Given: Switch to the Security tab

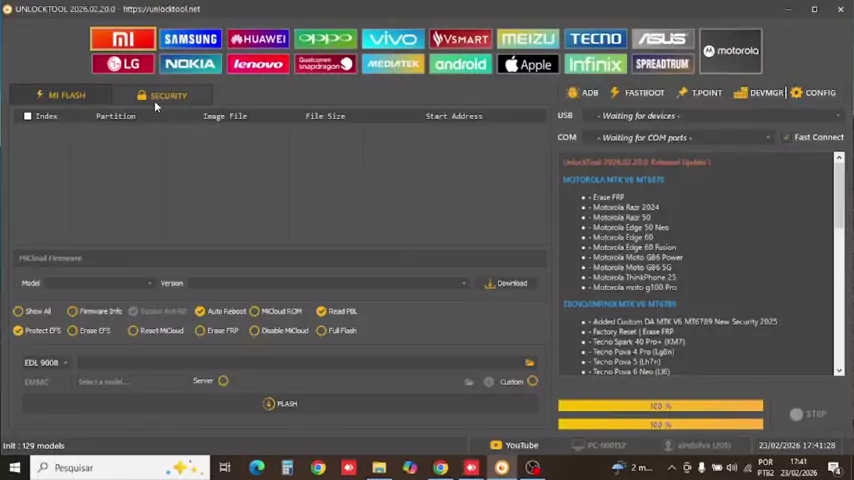Looking at the screenshot, I should 162,95.
